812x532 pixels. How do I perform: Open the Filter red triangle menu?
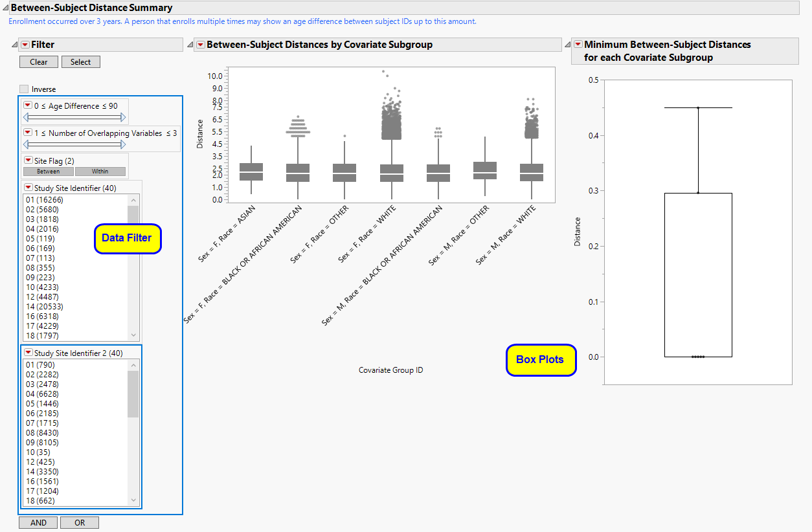click(25, 45)
